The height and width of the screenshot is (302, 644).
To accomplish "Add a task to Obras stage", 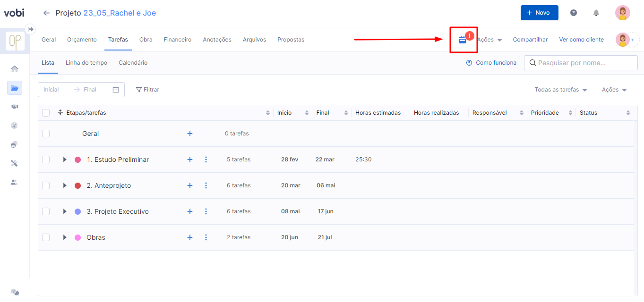I will pyautogui.click(x=190, y=237).
